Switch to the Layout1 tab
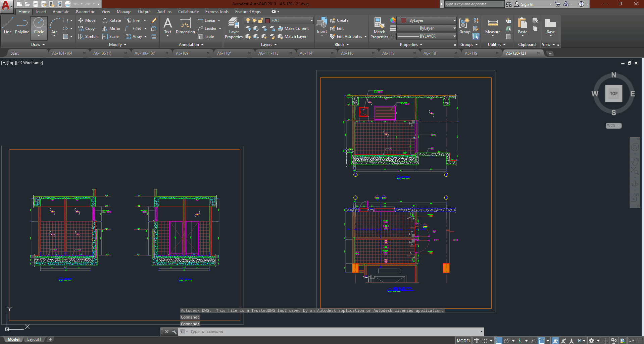This screenshot has height=344, width=644. click(34, 339)
